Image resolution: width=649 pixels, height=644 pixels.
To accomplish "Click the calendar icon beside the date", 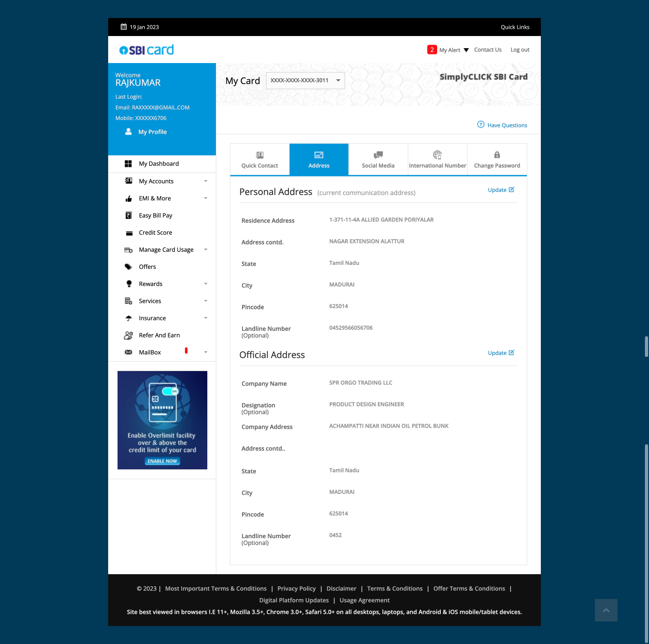I will click(x=123, y=27).
